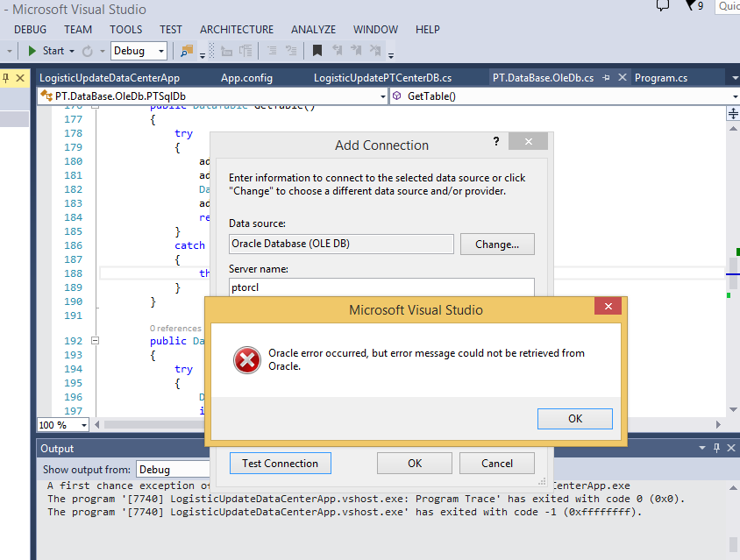Open the DEBUG menu

point(30,29)
